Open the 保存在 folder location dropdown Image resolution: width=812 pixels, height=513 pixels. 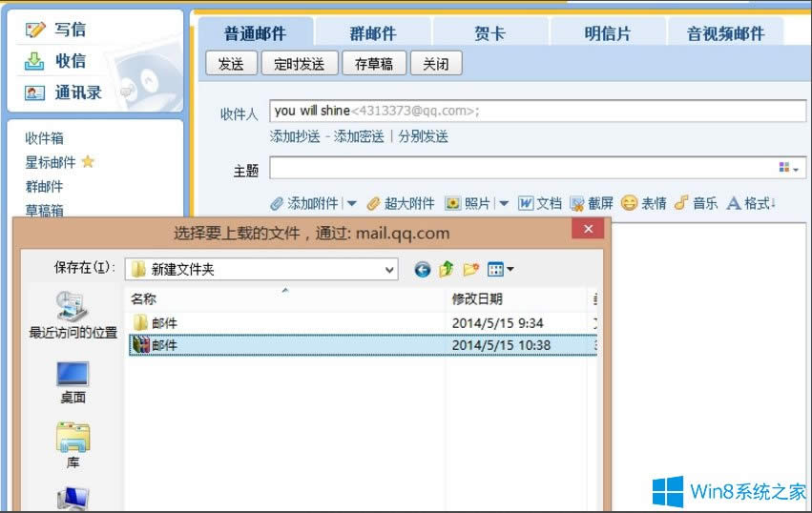pos(389,270)
